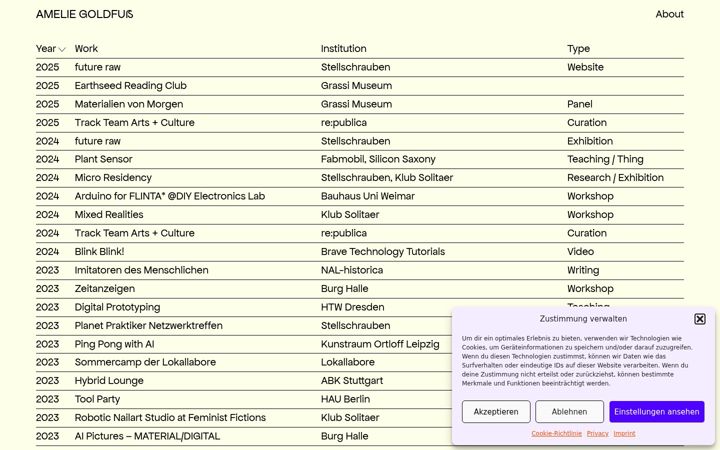Click ABK Stuttgart institution cell

click(352, 381)
